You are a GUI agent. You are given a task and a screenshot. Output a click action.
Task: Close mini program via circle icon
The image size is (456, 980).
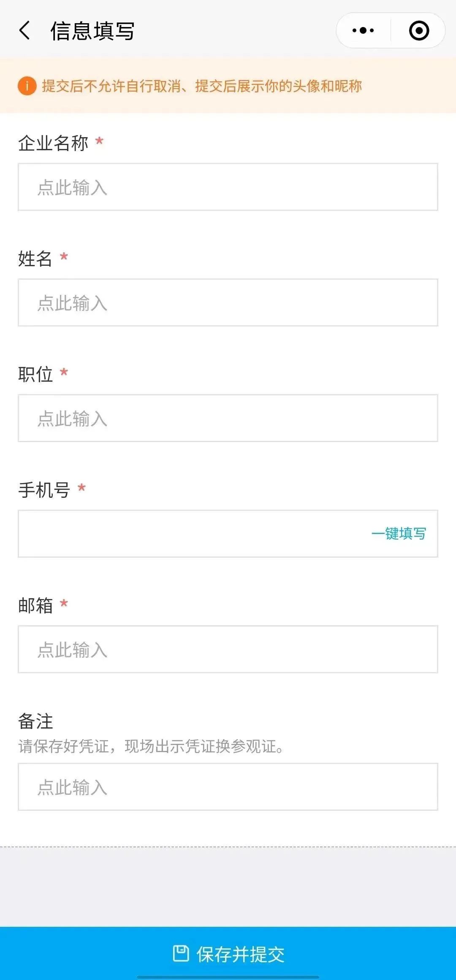point(419,31)
